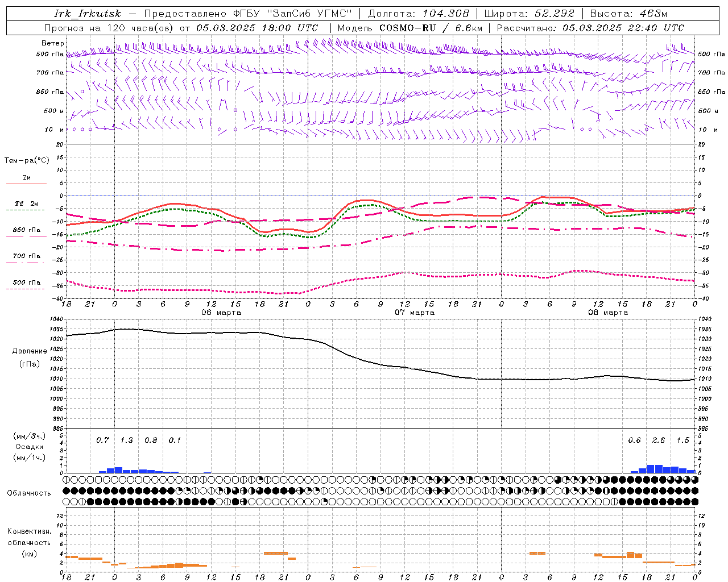The width and height of the screenshot is (728, 582).
Task: Click the Осадки panel label
Action: pyautogui.click(x=29, y=447)
